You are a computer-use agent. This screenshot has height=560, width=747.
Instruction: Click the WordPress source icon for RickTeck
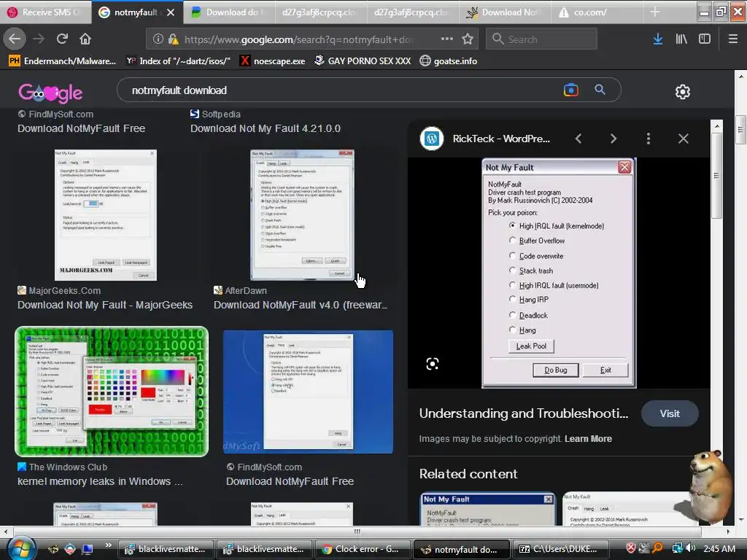(432, 139)
